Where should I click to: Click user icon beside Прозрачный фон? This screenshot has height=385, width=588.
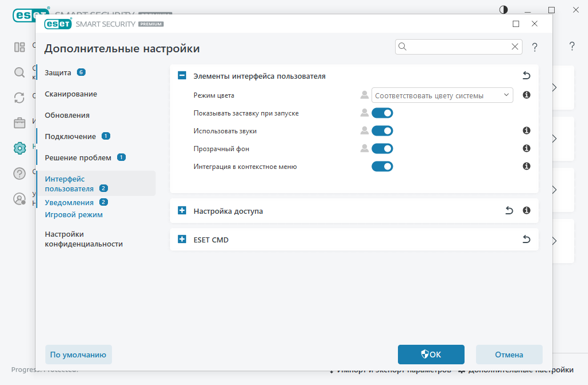pyautogui.click(x=365, y=148)
